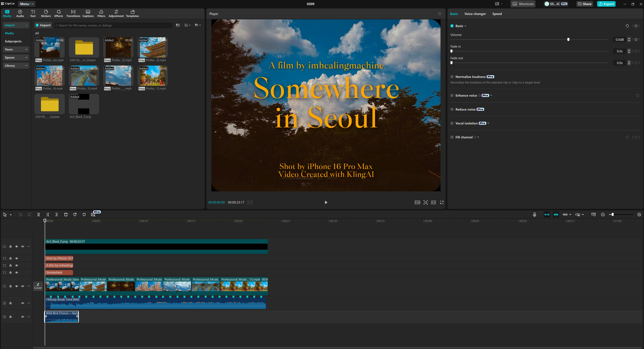Open the Filters panel
644x349 pixels.
[101, 13]
